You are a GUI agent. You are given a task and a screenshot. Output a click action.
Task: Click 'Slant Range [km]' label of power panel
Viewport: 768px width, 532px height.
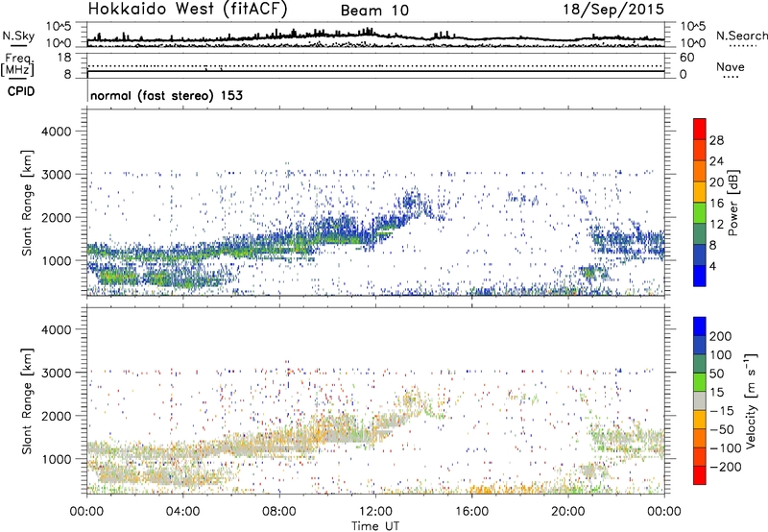[x=27, y=203]
